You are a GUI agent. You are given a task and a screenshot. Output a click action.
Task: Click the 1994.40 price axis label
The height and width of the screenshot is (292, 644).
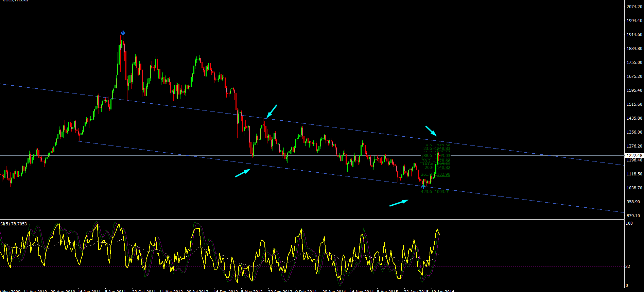[x=634, y=21]
